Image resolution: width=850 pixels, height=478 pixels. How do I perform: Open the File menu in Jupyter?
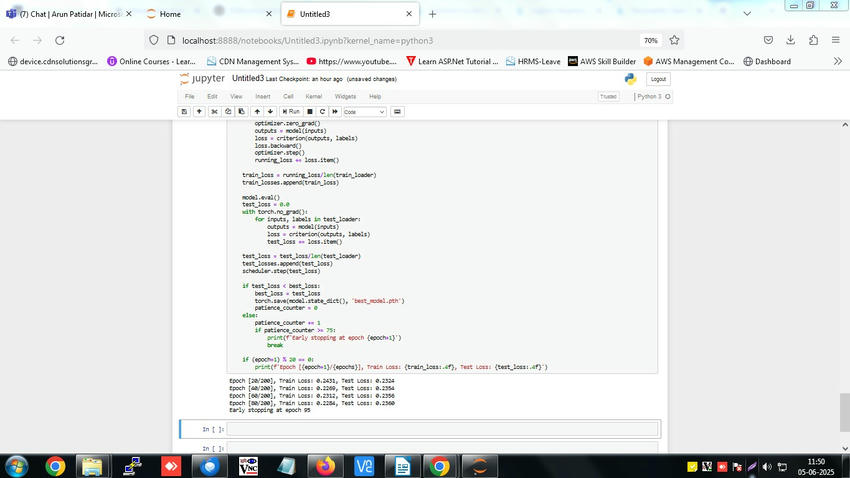[x=189, y=96]
